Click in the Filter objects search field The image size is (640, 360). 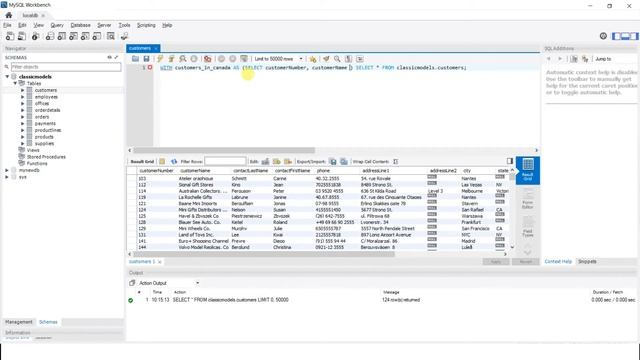pyautogui.click(x=66, y=67)
